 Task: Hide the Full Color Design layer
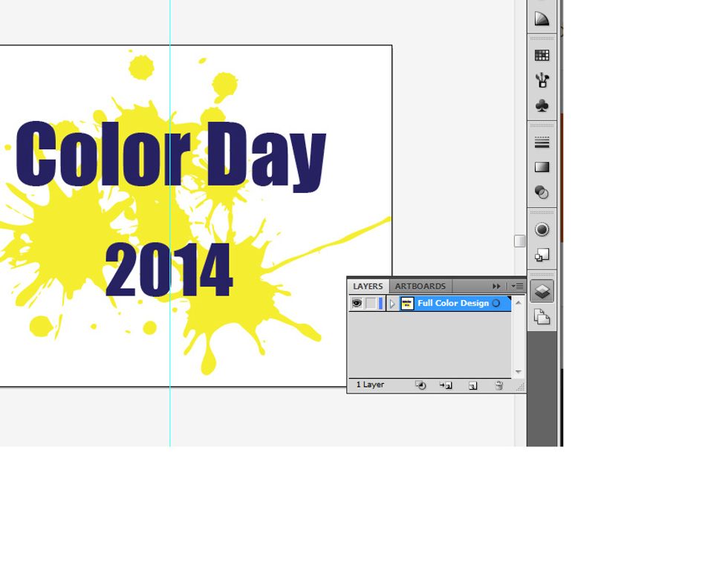[x=357, y=303]
